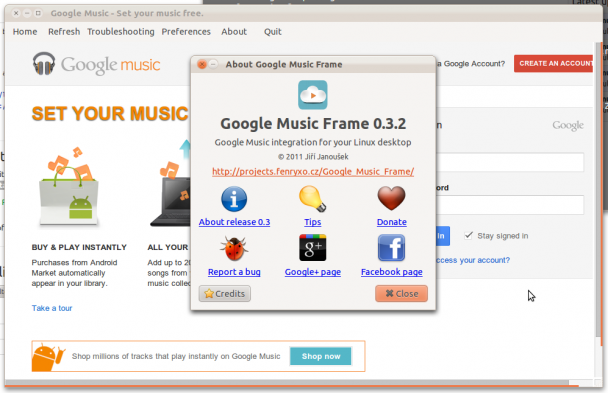The height and width of the screenshot is (393, 608).
Task: Click the Android robot icon beside the Shop banner
Action: tap(48, 357)
